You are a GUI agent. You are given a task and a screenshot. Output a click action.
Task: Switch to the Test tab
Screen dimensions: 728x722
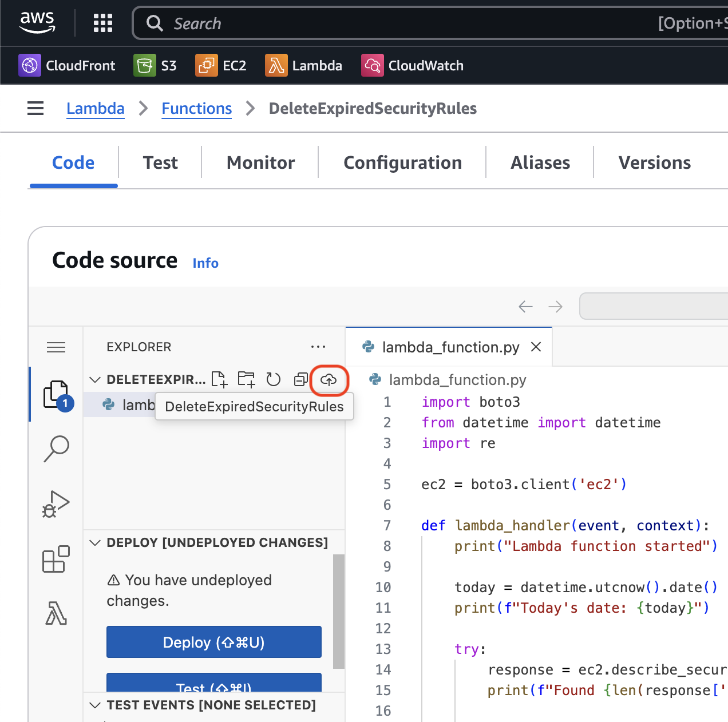160,163
